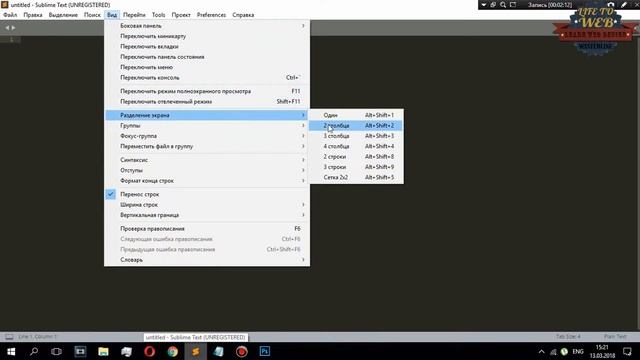Click the status bar panel switcher icon
The height and width of the screenshot is (360, 640).
coord(9,337)
